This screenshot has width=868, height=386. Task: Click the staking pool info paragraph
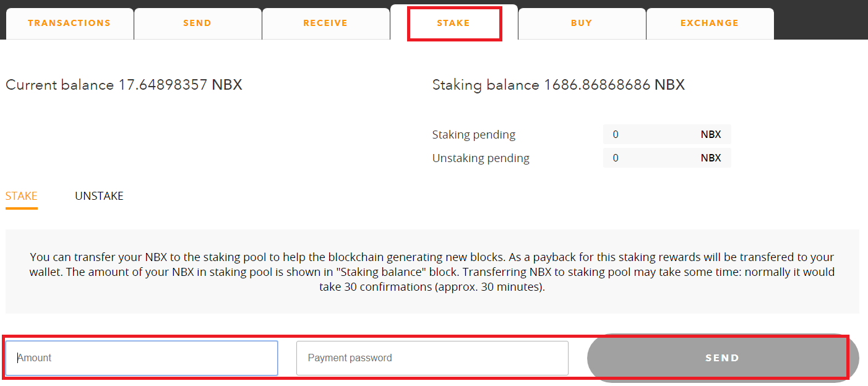(432, 272)
